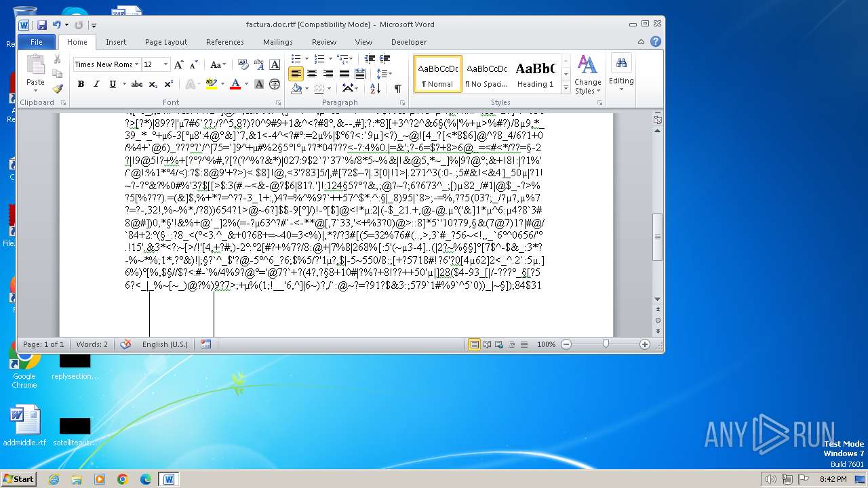Toggle Italic formatting
The image size is (868, 488).
pyautogui.click(x=96, y=84)
